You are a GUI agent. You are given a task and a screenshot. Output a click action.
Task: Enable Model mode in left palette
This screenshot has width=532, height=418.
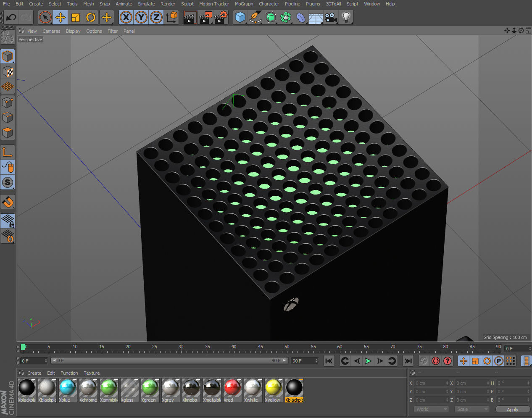coord(8,56)
